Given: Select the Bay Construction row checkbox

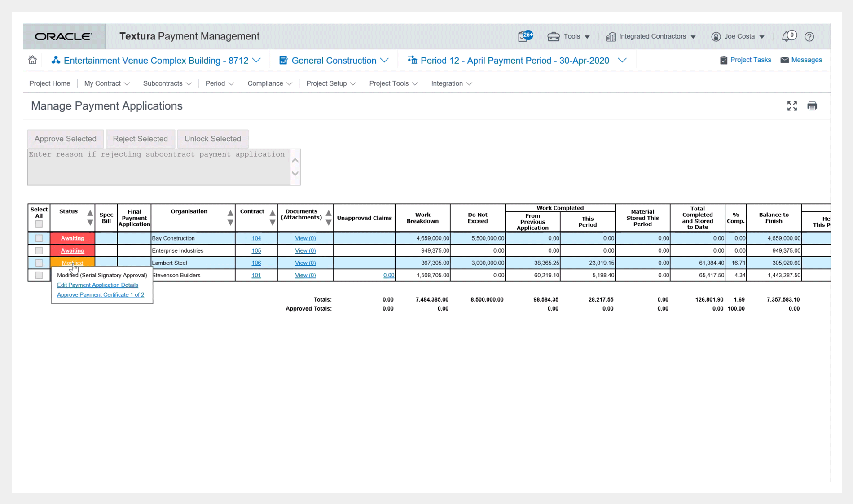Looking at the screenshot, I should click(x=39, y=238).
